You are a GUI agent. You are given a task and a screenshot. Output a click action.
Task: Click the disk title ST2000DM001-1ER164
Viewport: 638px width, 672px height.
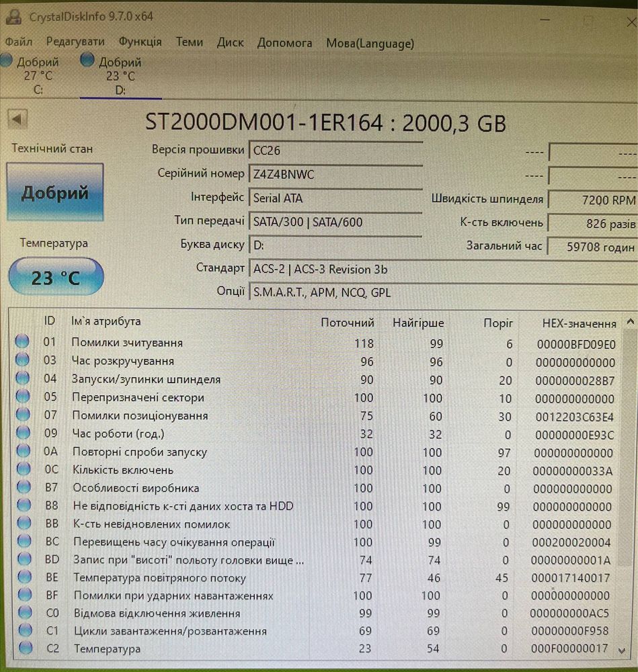tap(264, 122)
